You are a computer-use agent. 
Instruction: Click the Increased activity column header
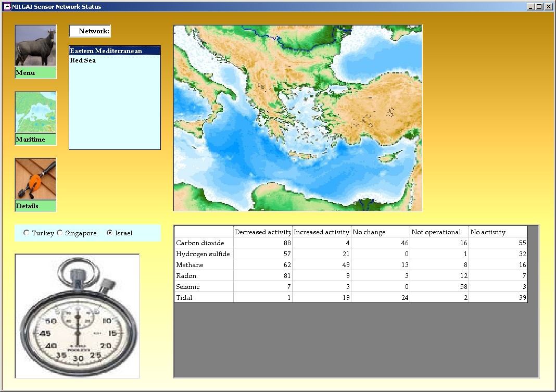coord(321,232)
